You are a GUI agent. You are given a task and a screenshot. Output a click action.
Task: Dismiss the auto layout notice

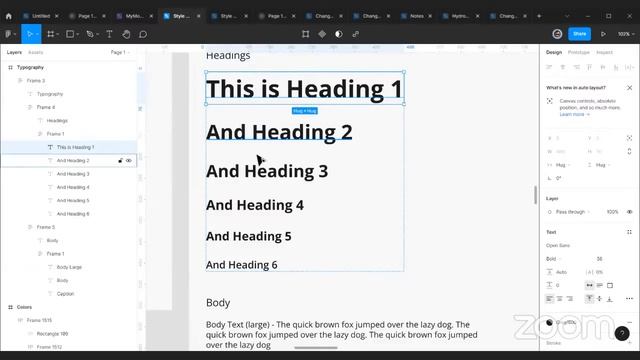629,88
